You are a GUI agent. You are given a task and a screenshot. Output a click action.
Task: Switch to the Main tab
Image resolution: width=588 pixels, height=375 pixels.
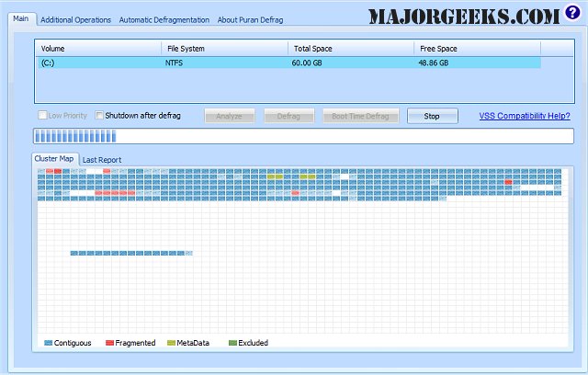point(21,18)
